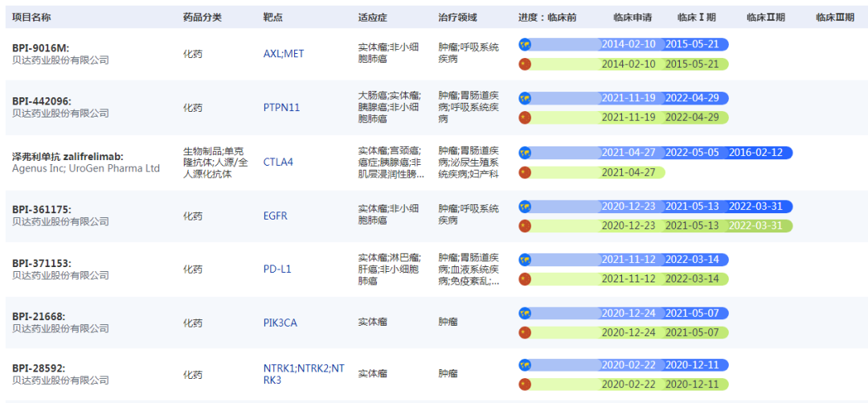Click the China flag icon in the BPI-21668 row
Viewport: 868px width, 403px height.
tap(525, 332)
